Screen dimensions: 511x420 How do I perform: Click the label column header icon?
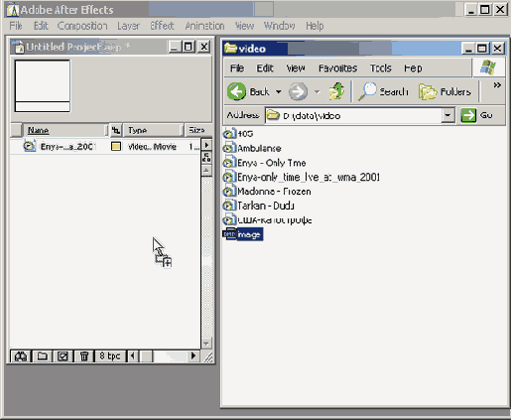click(116, 130)
